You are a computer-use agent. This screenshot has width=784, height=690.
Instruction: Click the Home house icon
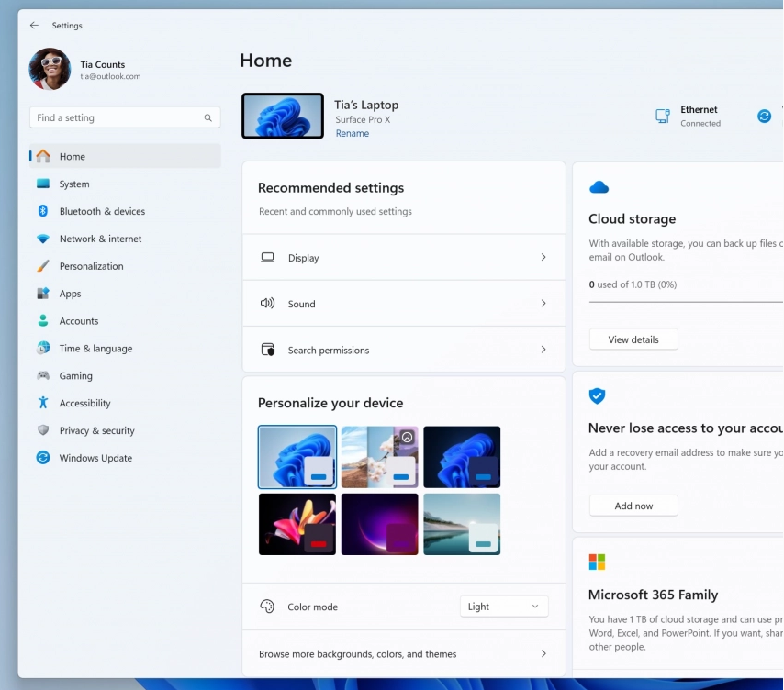click(43, 156)
